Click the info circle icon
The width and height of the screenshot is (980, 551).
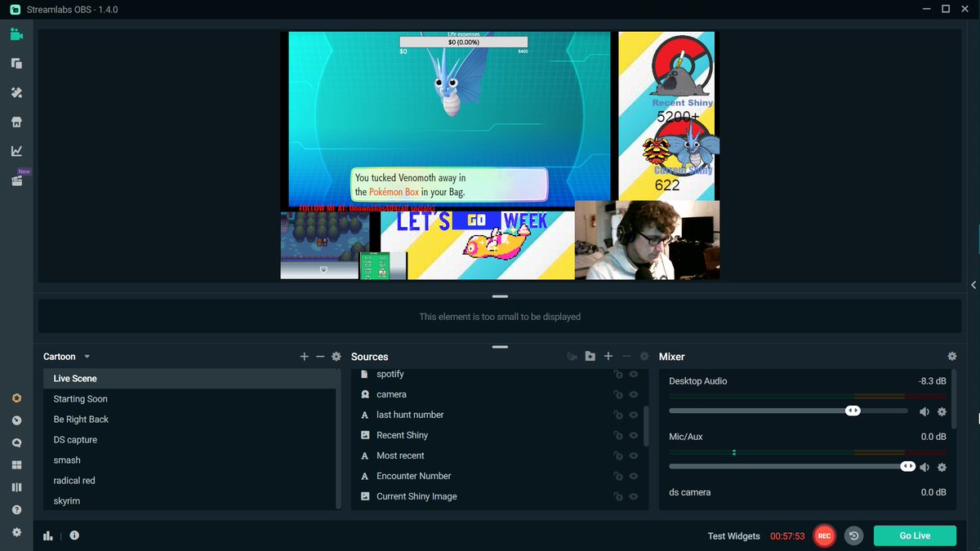[x=74, y=535]
